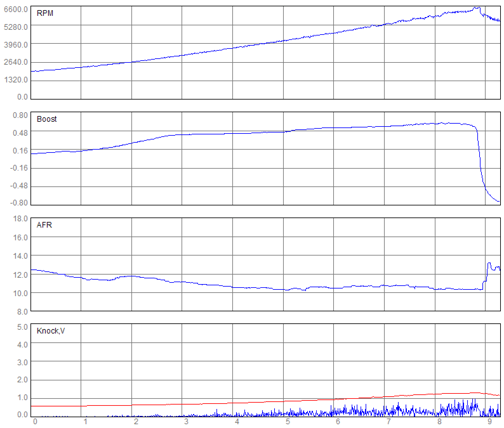Click time axis label 4
The width and height of the screenshot is (504, 428).
pos(237,422)
